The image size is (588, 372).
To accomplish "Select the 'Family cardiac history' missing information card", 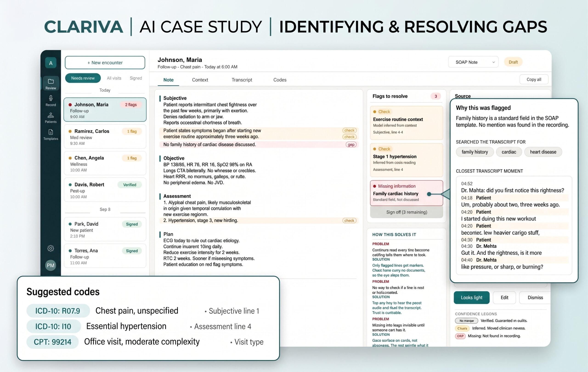I will pyautogui.click(x=407, y=193).
